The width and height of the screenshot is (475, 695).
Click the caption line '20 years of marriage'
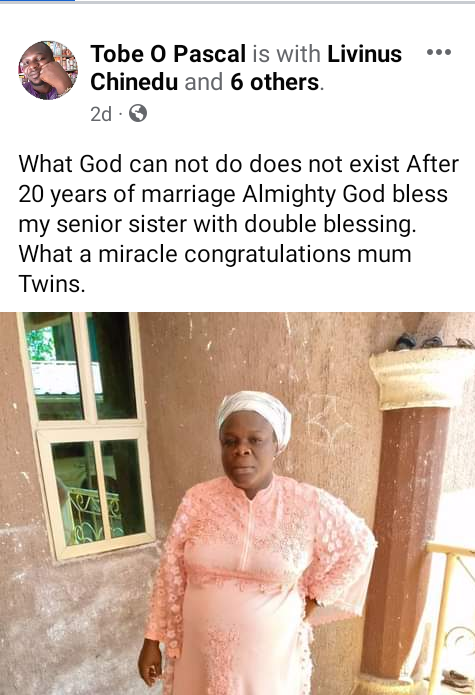point(233,194)
